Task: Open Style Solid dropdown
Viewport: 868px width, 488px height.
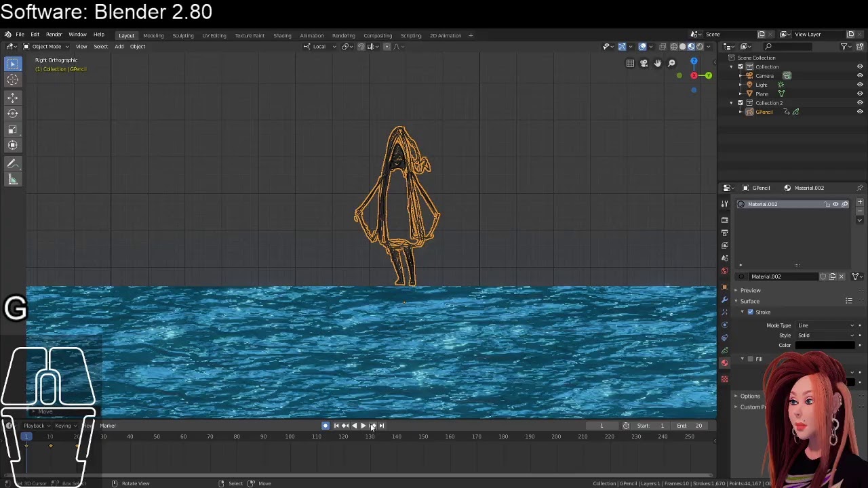Action: point(826,335)
